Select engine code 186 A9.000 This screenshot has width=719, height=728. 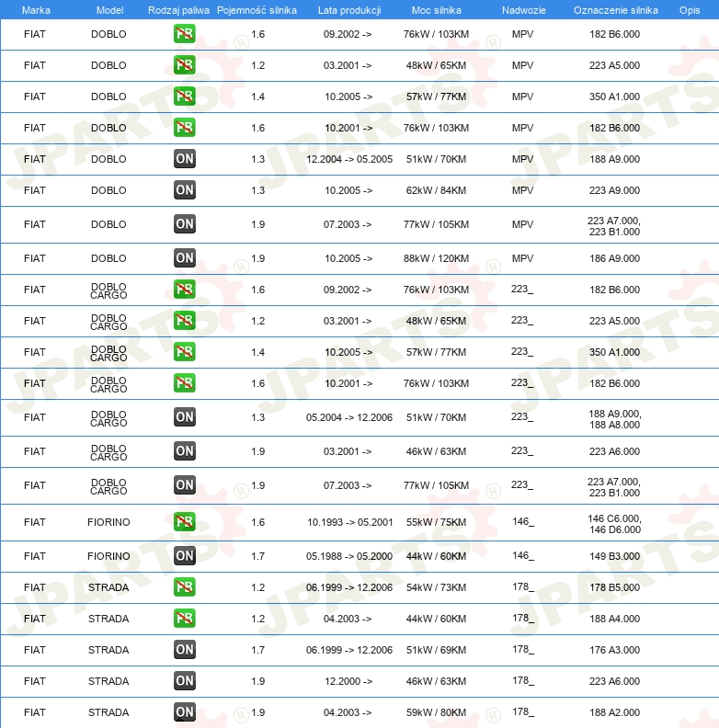click(x=614, y=258)
